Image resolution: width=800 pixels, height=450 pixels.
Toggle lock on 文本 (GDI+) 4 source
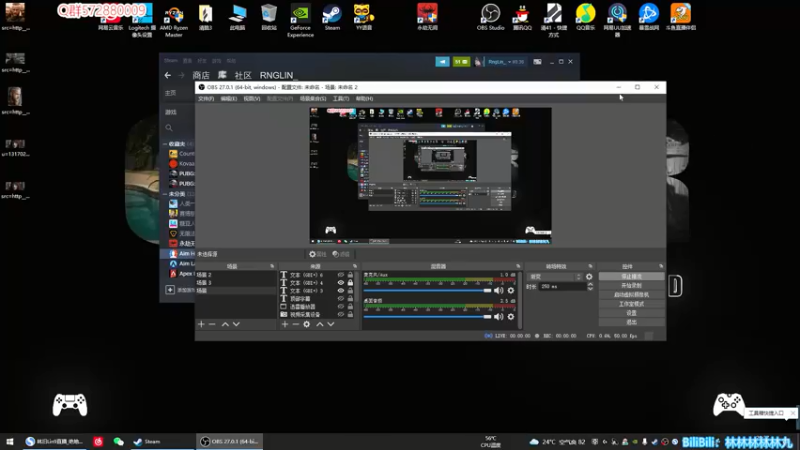[x=351, y=283]
